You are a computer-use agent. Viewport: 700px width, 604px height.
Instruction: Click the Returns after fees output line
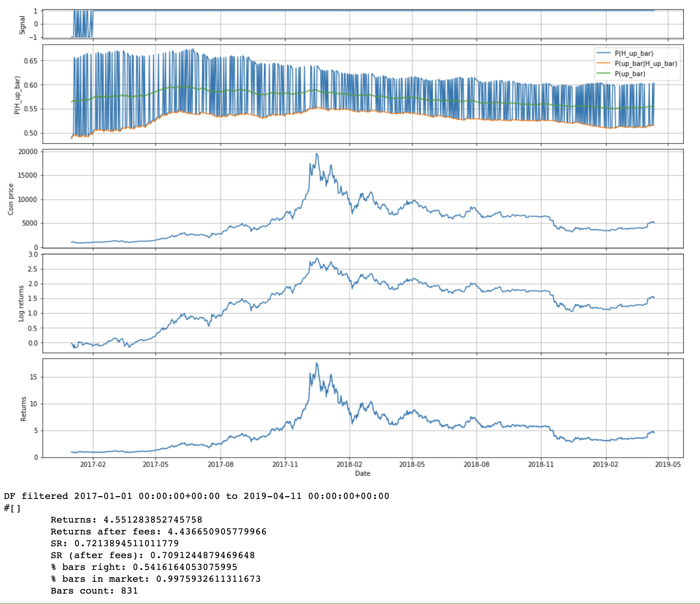[158, 531]
